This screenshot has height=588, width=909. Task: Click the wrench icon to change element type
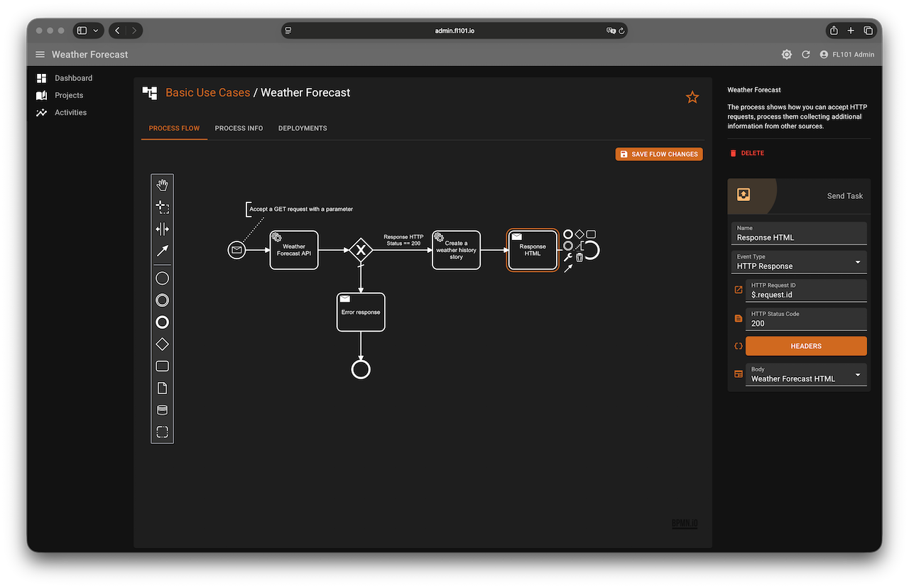tap(567, 257)
